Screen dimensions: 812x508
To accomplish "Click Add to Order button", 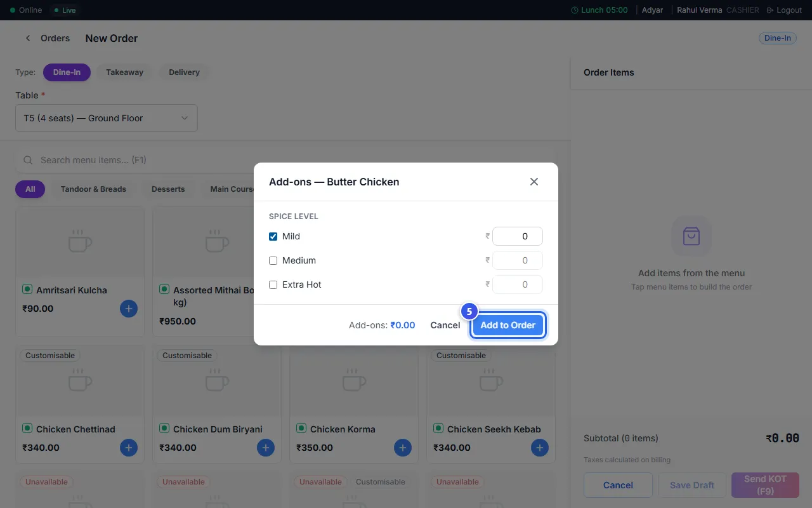I will pos(508,325).
